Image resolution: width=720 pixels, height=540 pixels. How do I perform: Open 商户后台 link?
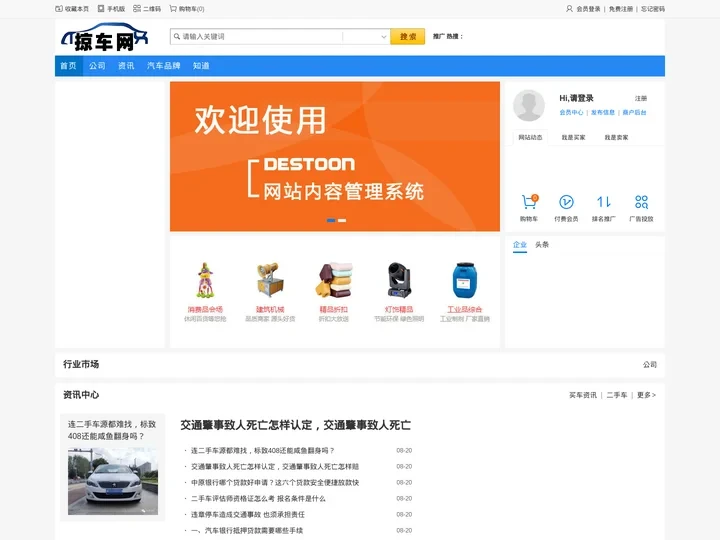(635, 112)
